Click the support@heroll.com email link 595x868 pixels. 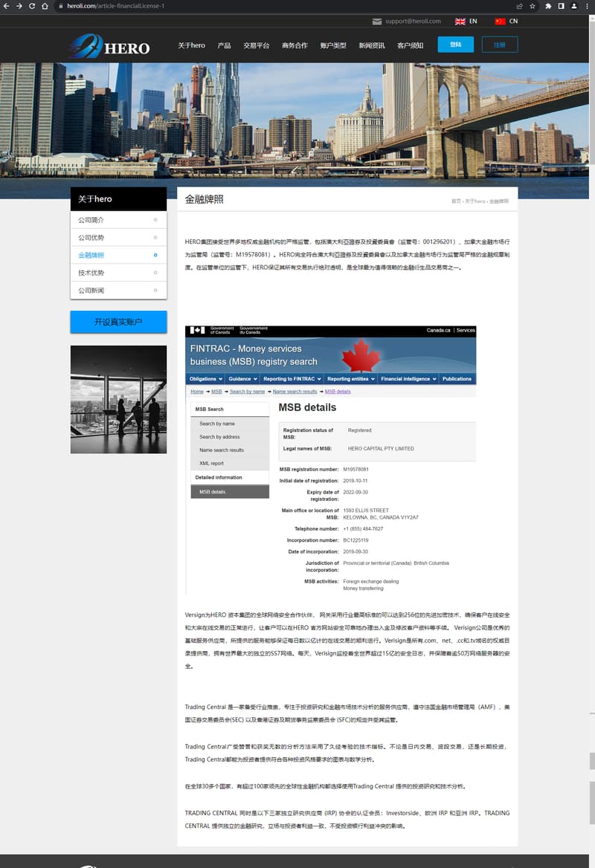click(x=413, y=21)
